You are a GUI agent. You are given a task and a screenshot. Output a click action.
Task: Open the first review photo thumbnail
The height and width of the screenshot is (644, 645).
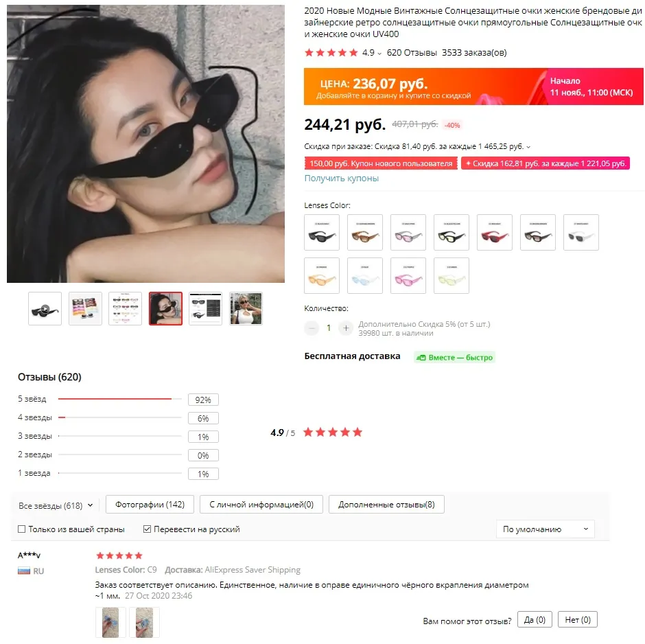pyautogui.click(x=110, y=623)
